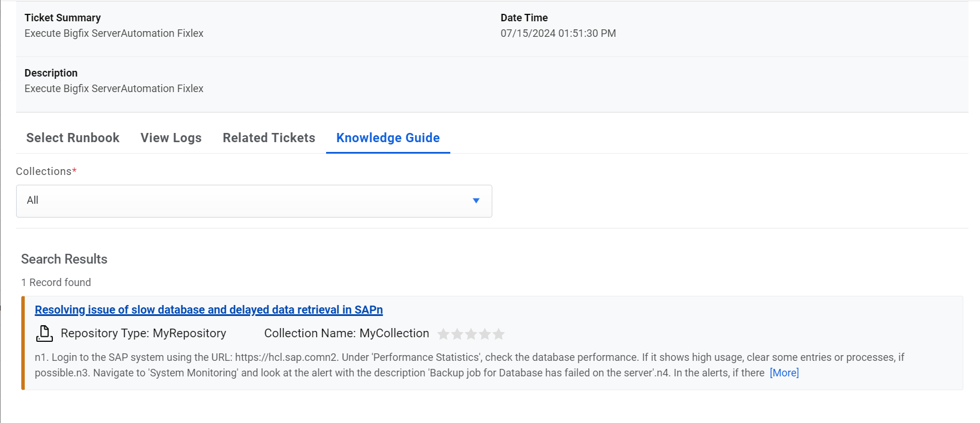Rate the article one star
This screenshot has height=423, width=980.
click(443, 334)
